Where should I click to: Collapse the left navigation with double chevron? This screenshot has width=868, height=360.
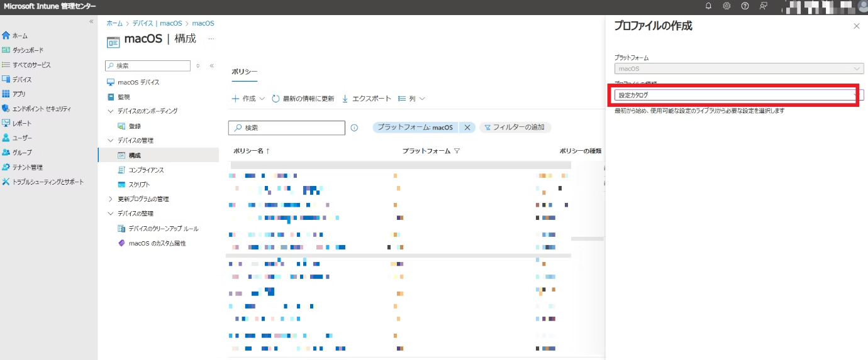click(x=91, y=21)
